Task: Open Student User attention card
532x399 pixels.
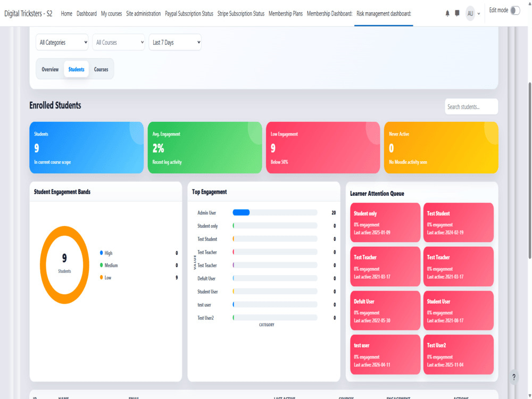Action: (x=459, y=311)
